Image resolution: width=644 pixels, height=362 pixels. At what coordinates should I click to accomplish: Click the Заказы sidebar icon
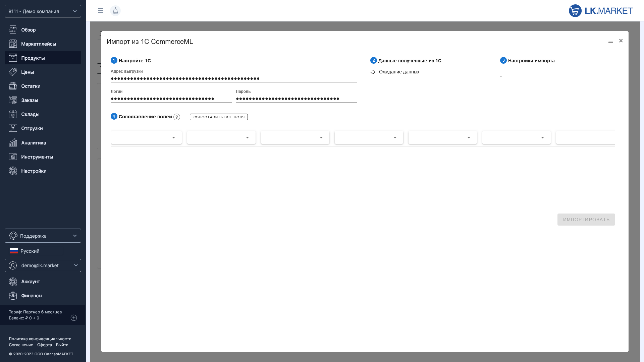(x=13, y=100)
